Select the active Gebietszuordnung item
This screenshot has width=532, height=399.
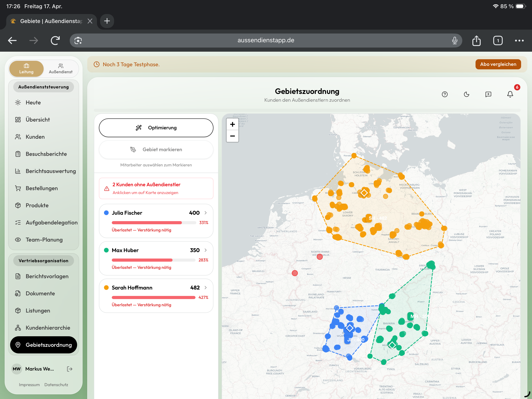(x=44, y=345)
